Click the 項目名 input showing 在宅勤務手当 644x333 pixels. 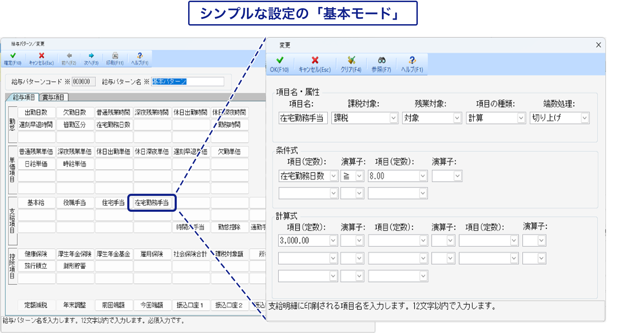[303, 118]
